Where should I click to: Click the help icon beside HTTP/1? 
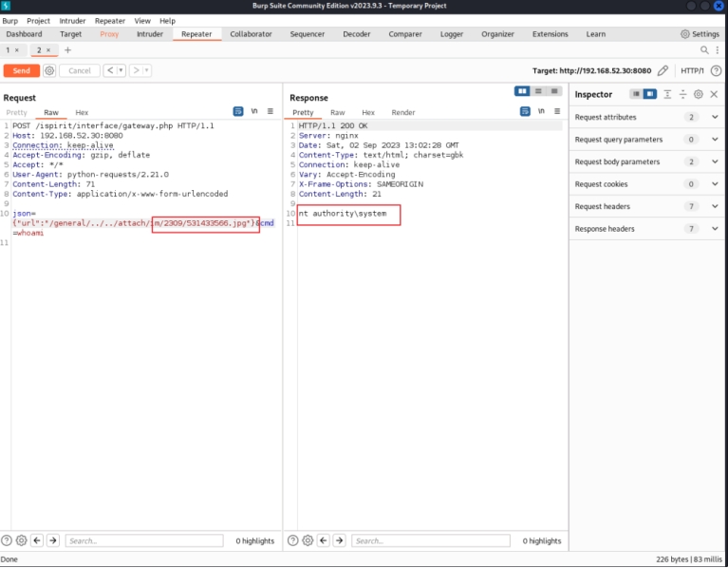coord(716,70)
